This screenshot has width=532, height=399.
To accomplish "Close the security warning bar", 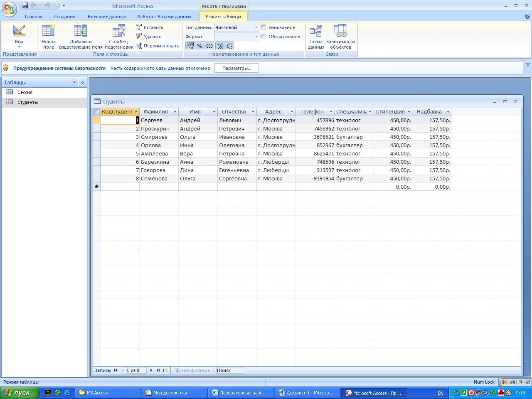I will [x=528, y=65].
